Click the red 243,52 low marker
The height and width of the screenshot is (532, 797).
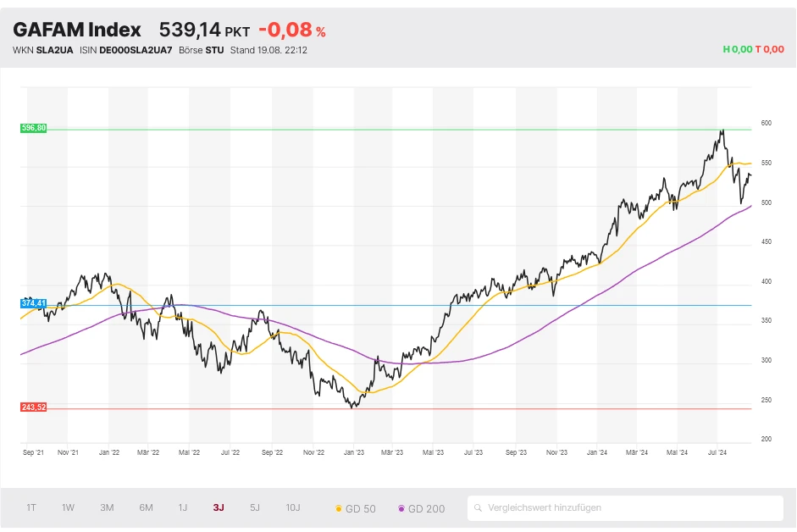[33, 407]
